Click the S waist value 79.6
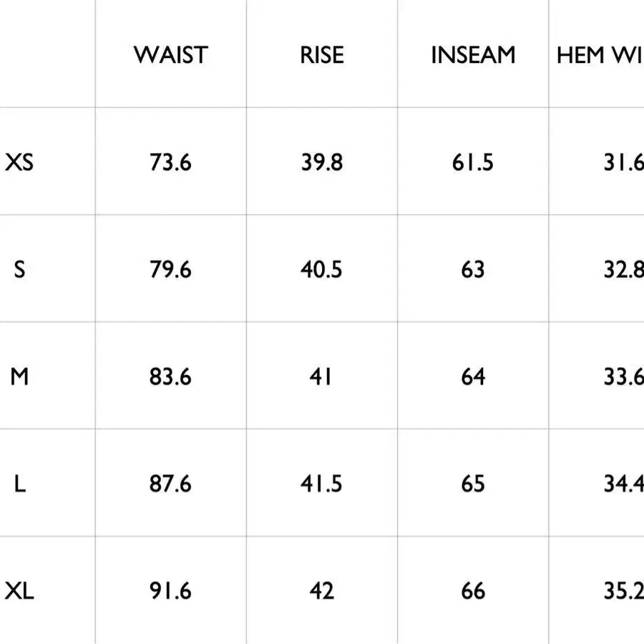 [x=170, y=270]
